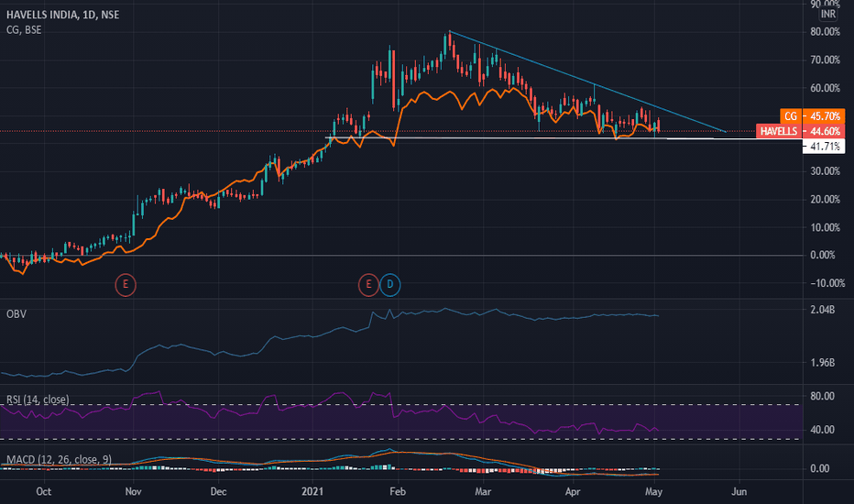Click the Oct label on the time axis

(44, 491)
